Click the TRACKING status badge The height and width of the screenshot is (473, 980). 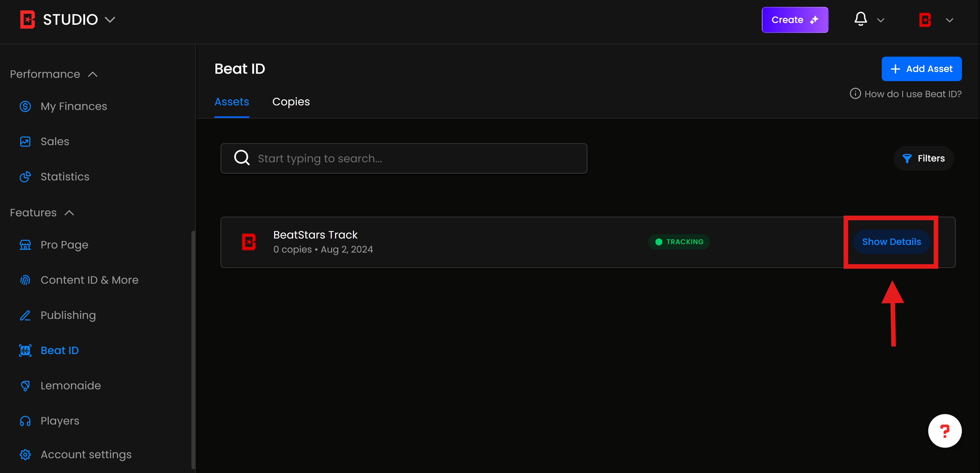pyautogui.click(x=679, y=242)
